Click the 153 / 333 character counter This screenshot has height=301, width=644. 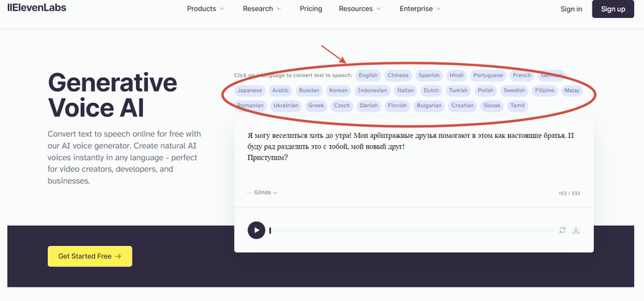point(570,194)
